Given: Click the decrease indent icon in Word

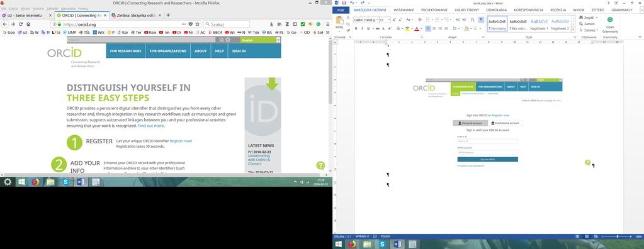Looking at the screenshot, I should click(x=458, y=19).
